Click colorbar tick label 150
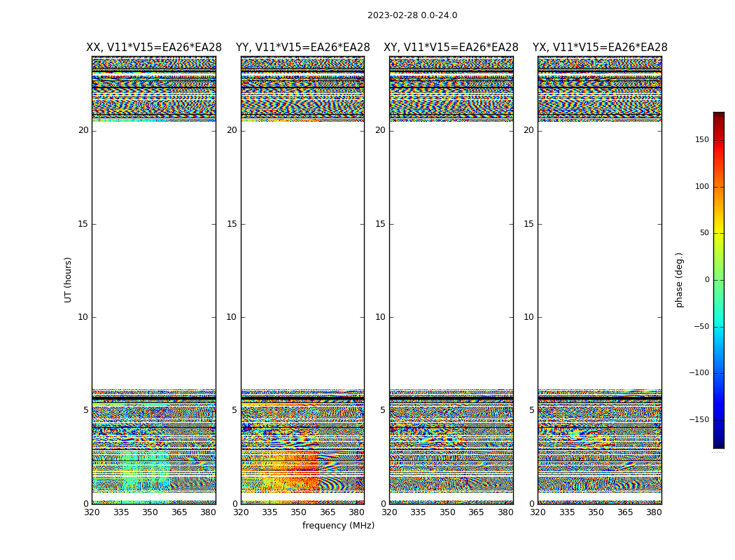735x560 pixels. pyautogui.click(x=701, y=140)
